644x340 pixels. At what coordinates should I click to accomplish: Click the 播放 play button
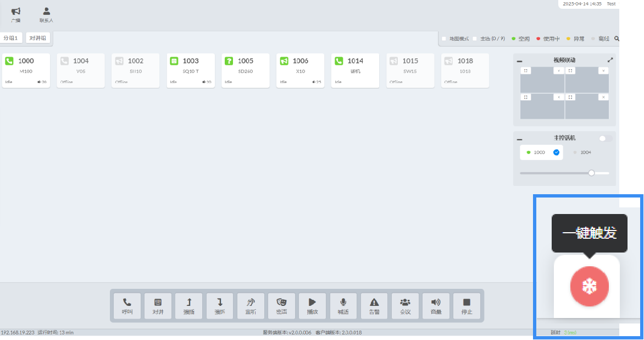click(x=313, y=306)
